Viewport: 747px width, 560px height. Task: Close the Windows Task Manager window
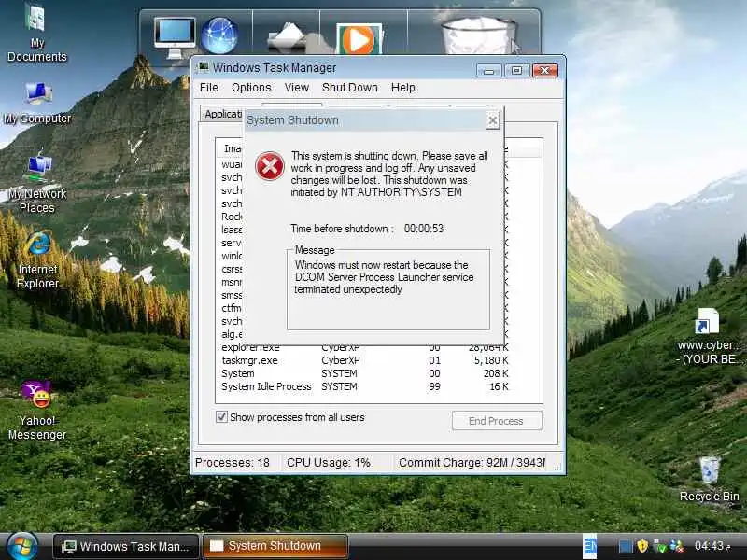click(545, 71)
